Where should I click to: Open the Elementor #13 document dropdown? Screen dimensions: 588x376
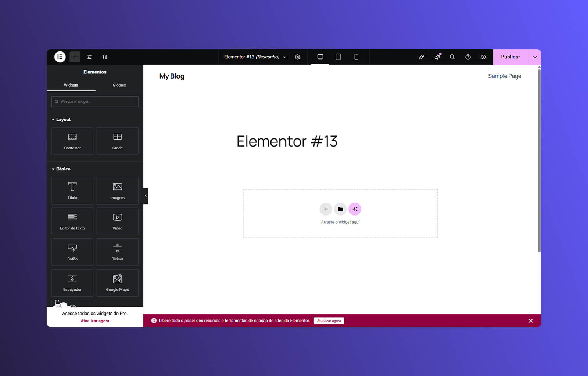[255, 57]
